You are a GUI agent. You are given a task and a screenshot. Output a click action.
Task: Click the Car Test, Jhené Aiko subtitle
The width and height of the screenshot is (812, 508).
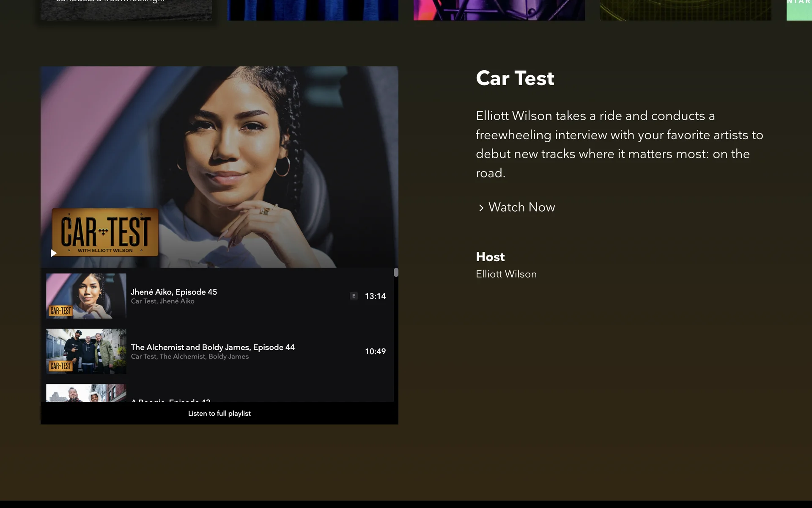coord(162,301)
